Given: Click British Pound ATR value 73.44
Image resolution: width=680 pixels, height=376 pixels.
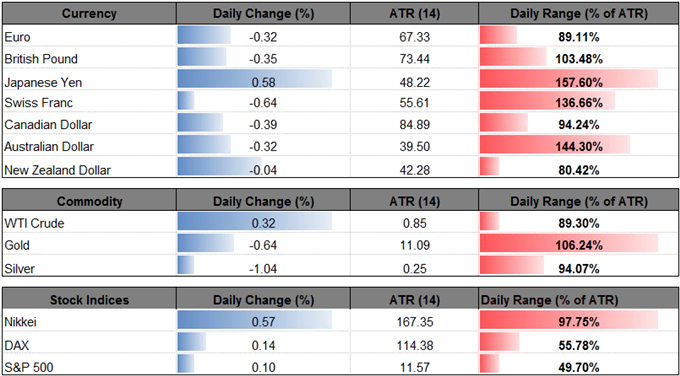Looking at the screenshot, I should (x=415, y=59).
